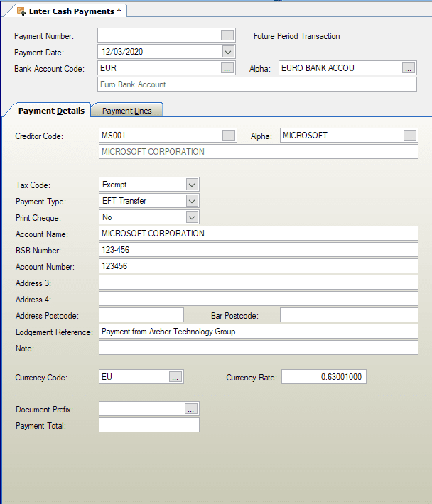Click the Address 4 input field

(x=259, y=299)
